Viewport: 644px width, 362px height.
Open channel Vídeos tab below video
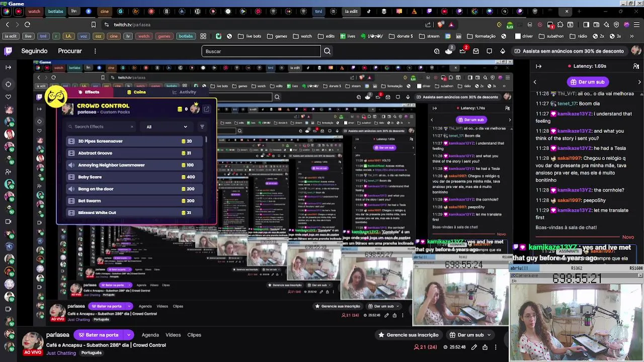click(173, 335)
